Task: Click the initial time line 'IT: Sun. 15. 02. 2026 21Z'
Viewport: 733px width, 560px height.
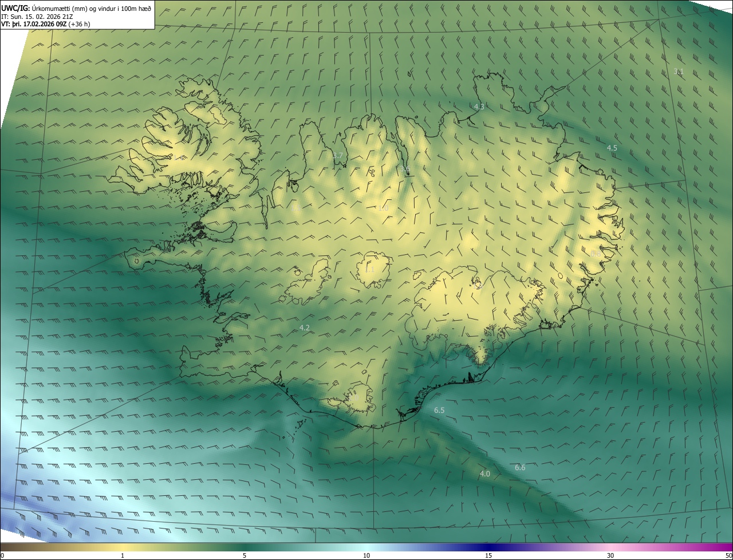Action: pos(37,16)
